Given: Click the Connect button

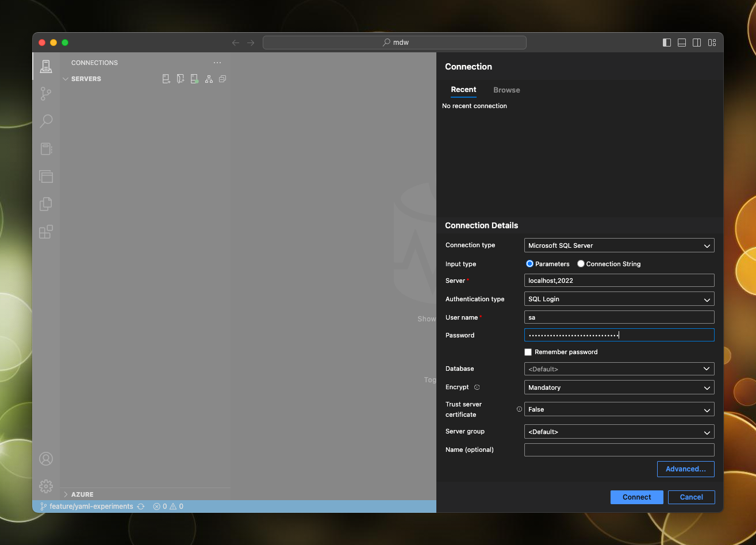Looking at the screenshot, I should point(637,497).
